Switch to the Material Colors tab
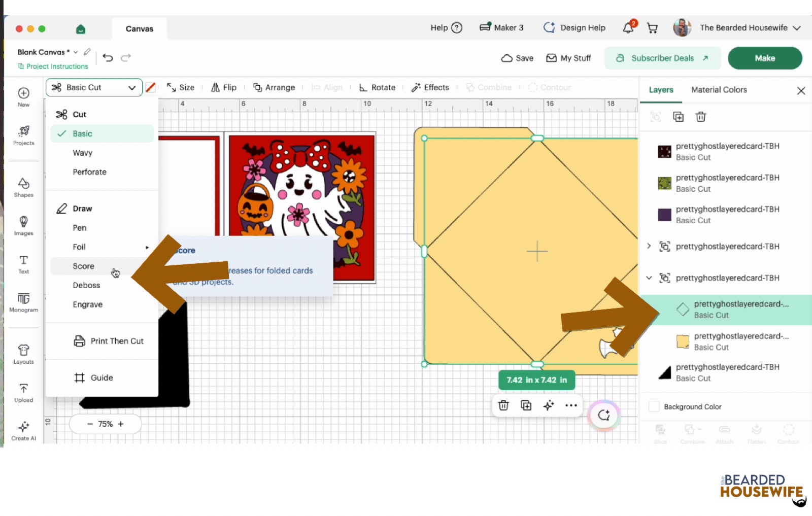The height and width of the screenshot is (516, 812). [x=719, y=90]
